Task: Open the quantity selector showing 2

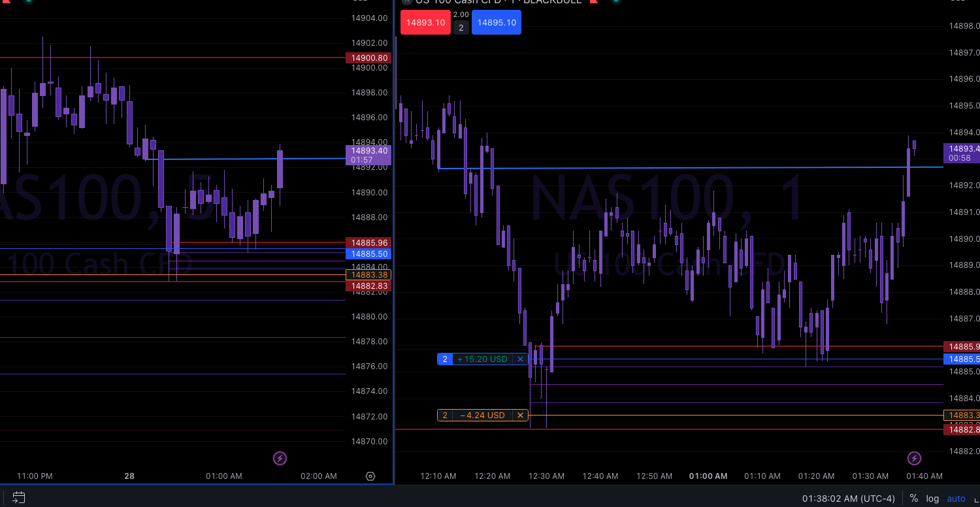Action: pos(461,27)
